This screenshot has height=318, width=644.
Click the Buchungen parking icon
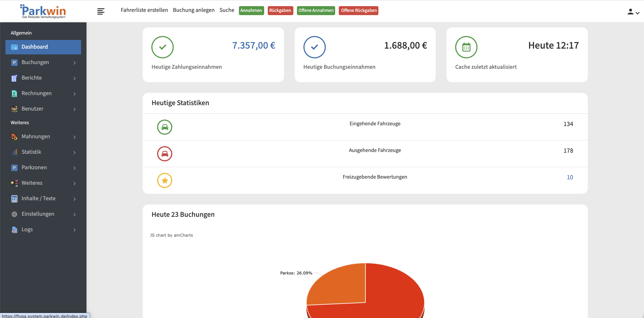14,63
